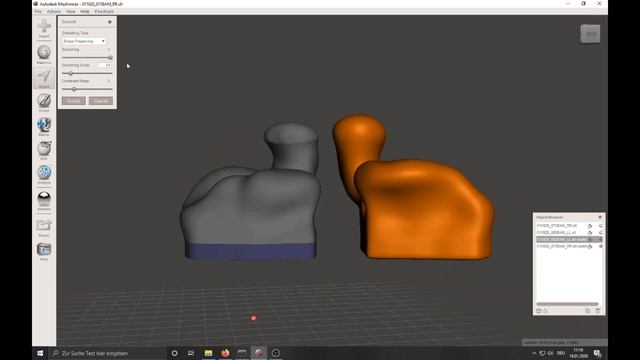
Task: Click the taskbar search box
Action: 107,353
